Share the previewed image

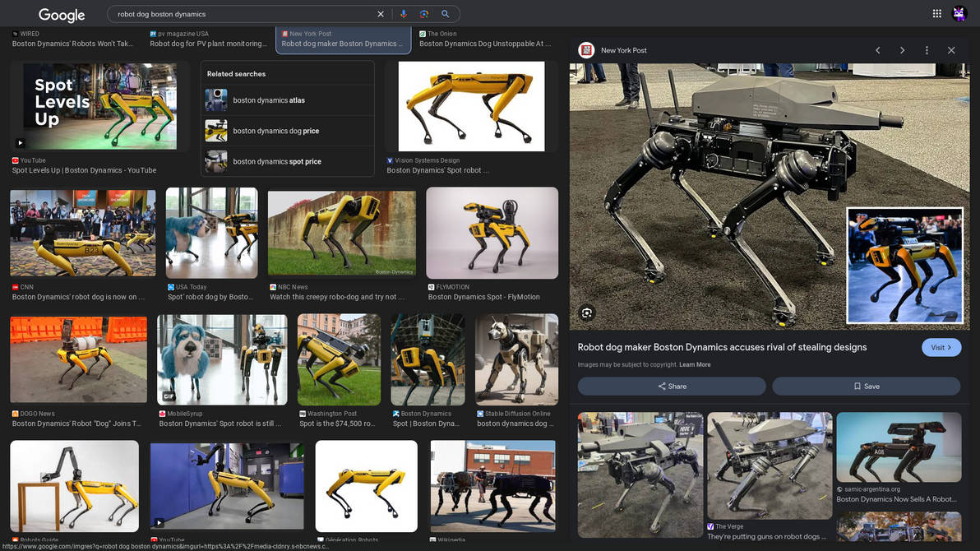coord(672,387)
